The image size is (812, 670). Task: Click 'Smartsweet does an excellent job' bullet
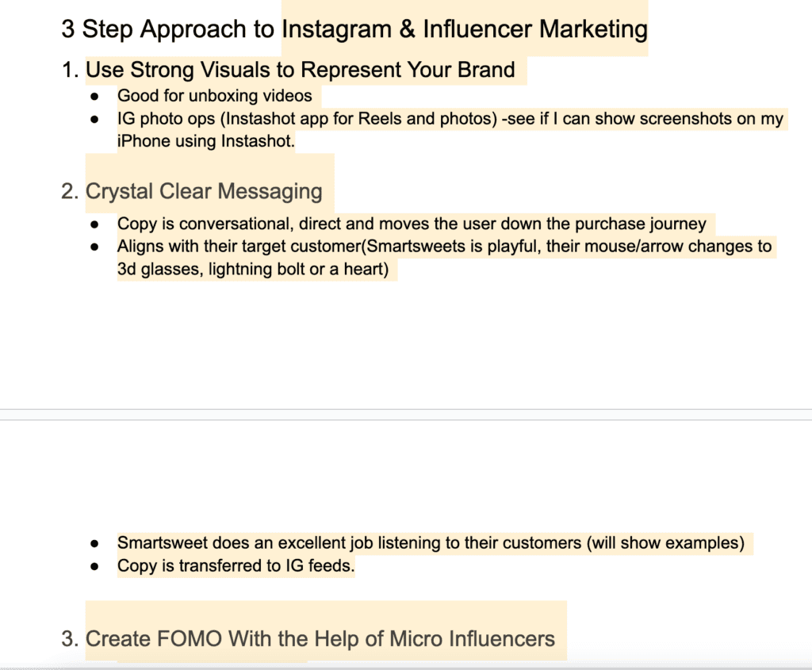(431, 542)
